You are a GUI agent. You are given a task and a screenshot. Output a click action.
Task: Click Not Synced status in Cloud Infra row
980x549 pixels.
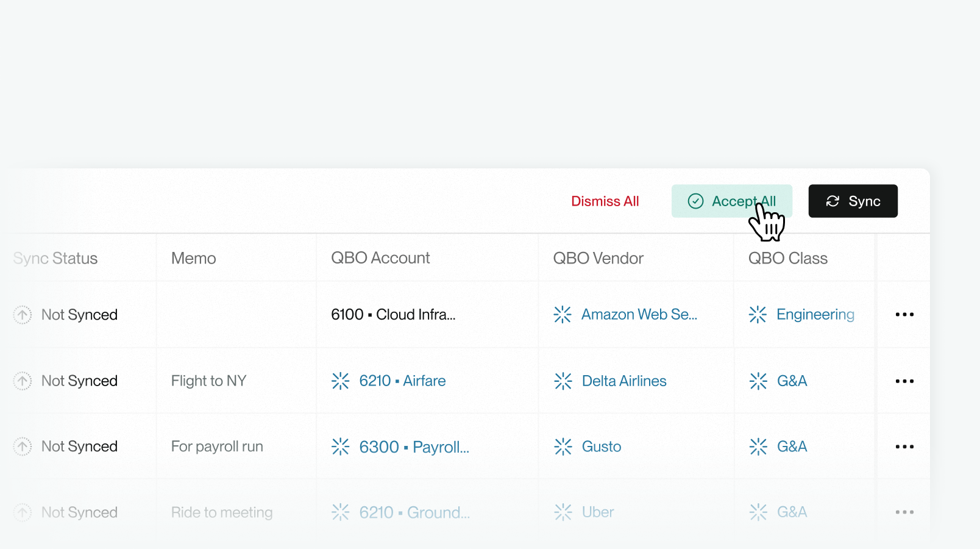(x=79, y=315)
